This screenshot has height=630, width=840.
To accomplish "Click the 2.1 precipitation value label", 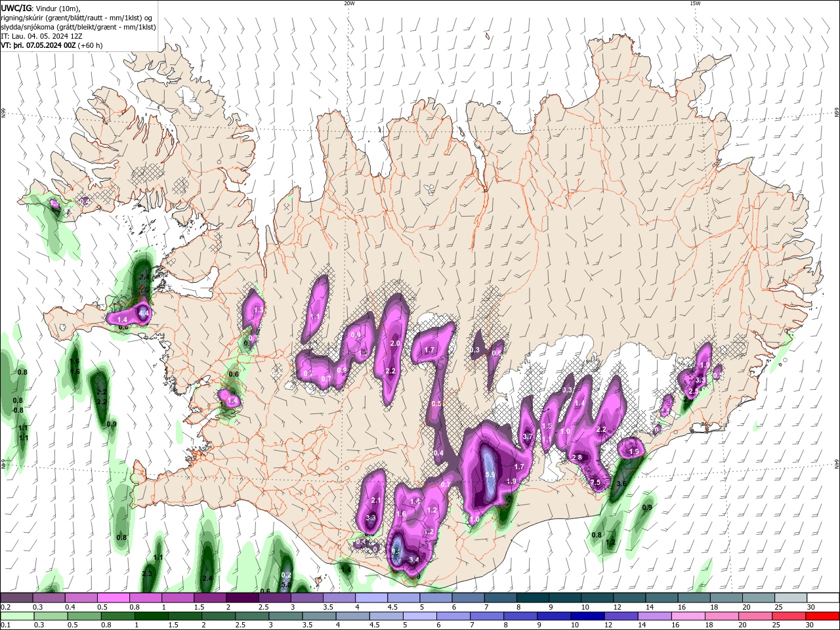I will click(376, 501).
